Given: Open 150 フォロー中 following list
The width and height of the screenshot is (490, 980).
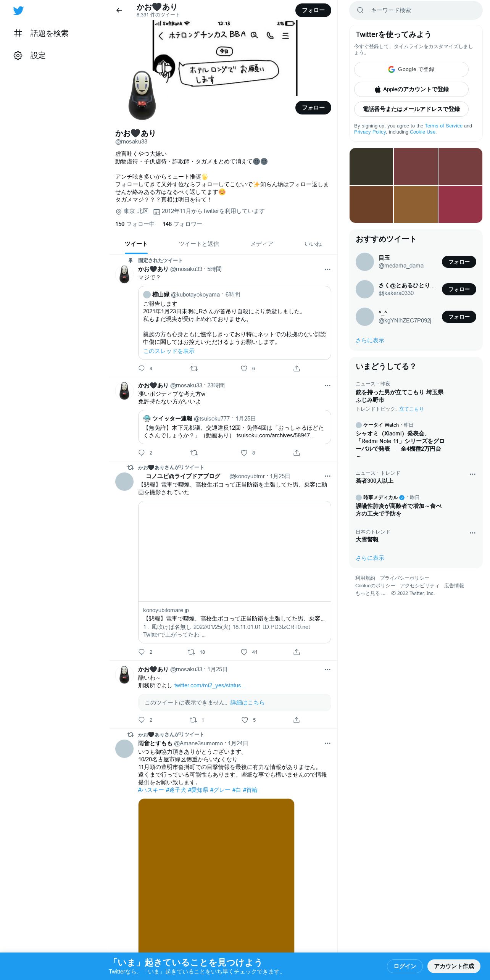Looking at the screenshot, I should (135, 224).
